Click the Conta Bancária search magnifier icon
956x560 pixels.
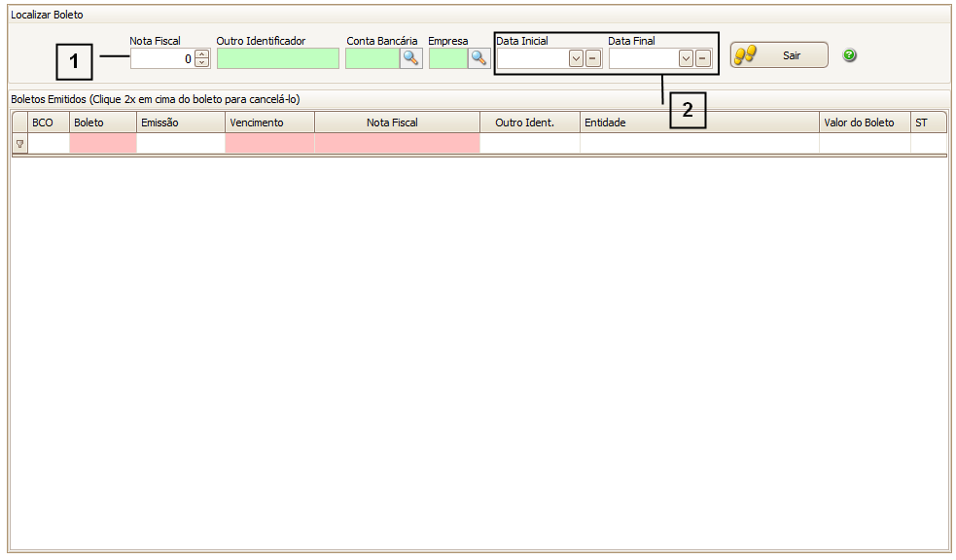pos(411,58)
